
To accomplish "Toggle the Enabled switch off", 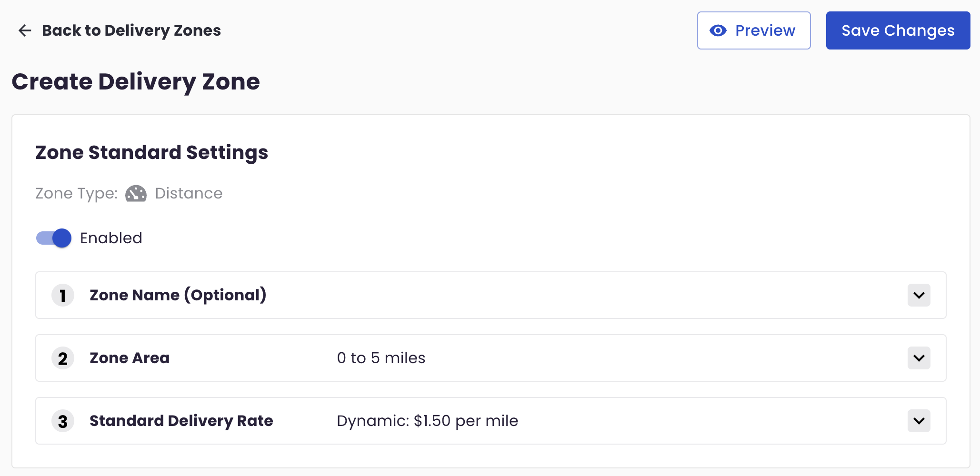I will coord(54,238).
